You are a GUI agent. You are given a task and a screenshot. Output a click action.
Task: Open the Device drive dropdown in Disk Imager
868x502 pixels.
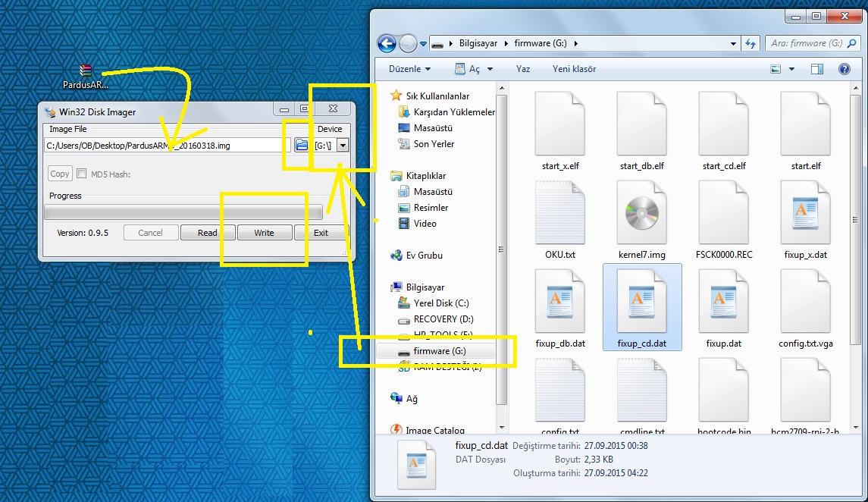tap(343, 146)
